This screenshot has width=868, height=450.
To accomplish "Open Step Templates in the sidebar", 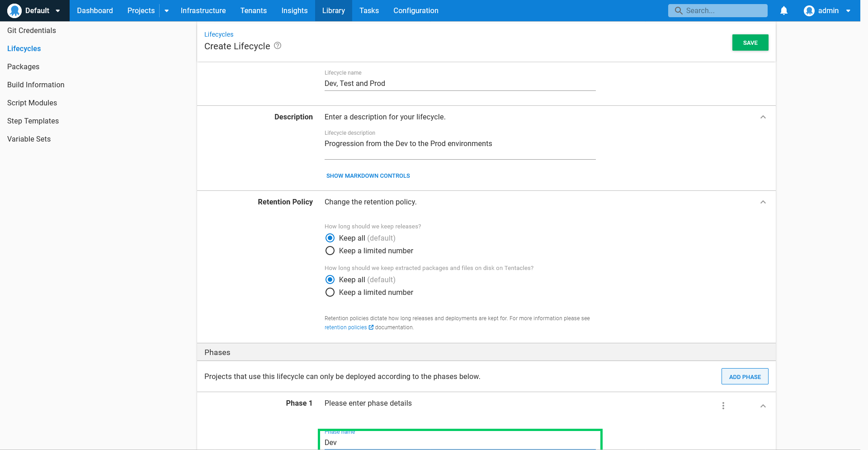I will 33,121.
